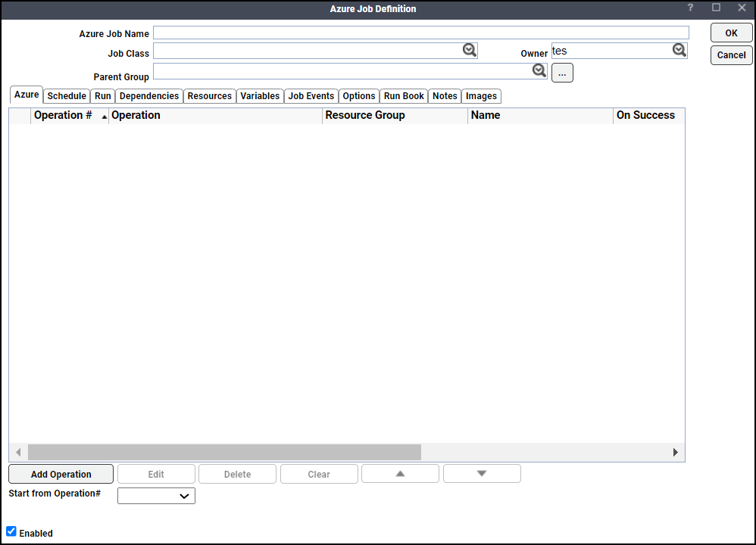The image size is (756, 545).
Task: Click the help question mark icon
Action: (690, 8)
